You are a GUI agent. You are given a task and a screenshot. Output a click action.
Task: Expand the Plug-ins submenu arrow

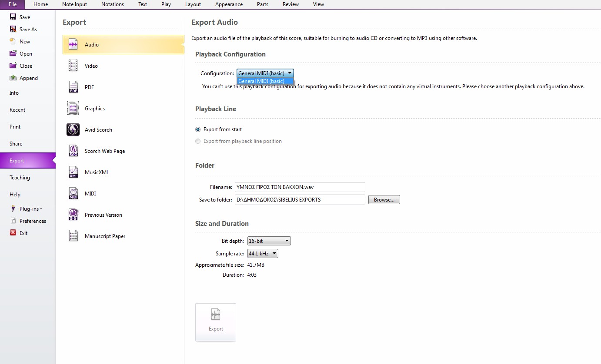(x=41, y=209)
